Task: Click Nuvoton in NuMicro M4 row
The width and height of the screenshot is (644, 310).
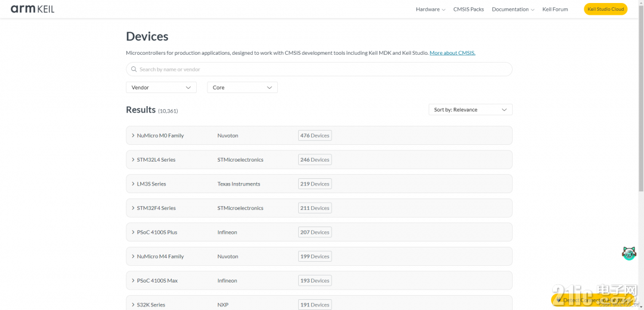Action: pyautogui.click(x=228, y=256)
